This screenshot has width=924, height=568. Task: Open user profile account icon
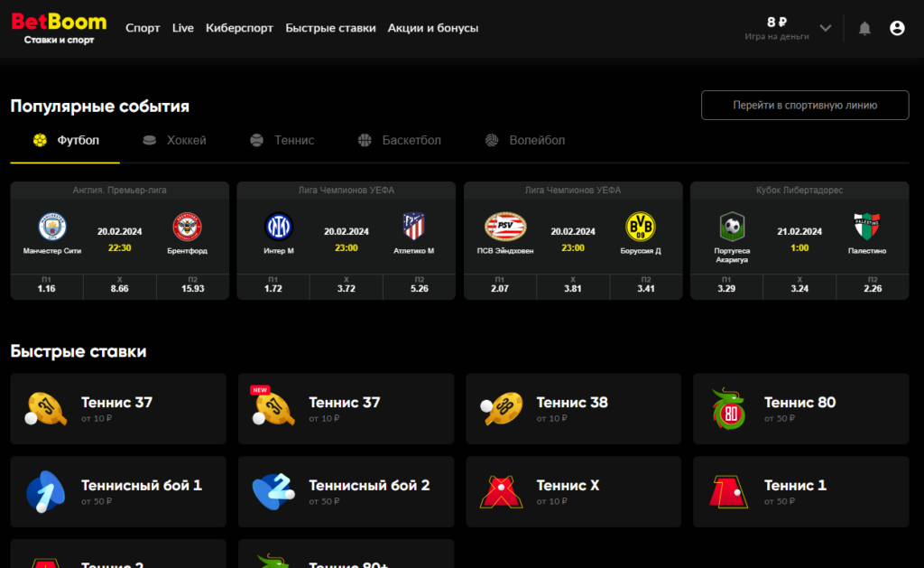point(897,28)
